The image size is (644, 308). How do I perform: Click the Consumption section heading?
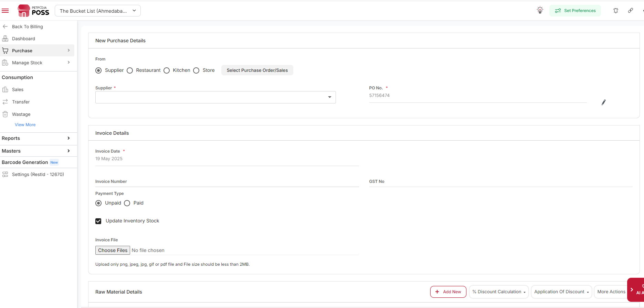pyautogui.click(x=17, y=77)
